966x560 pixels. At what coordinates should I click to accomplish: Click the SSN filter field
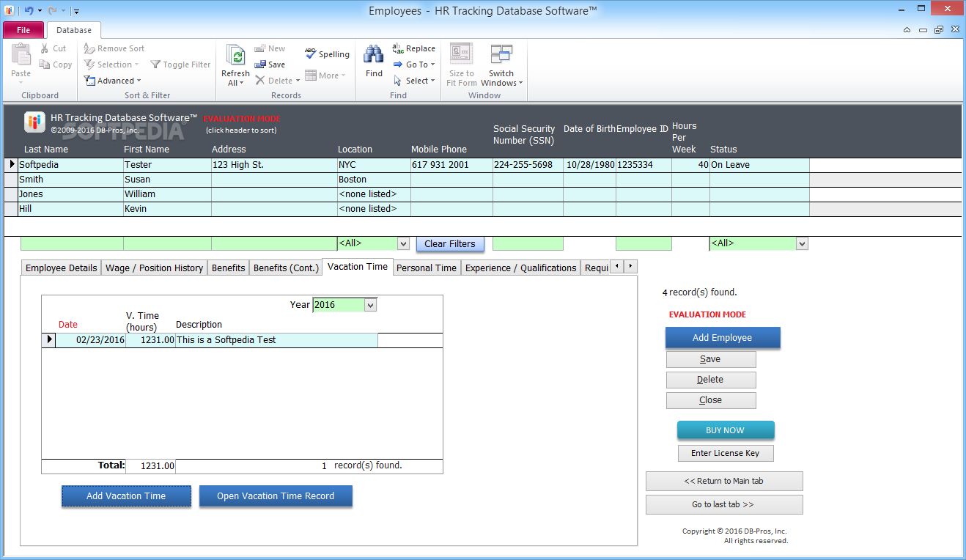point(528,243)
